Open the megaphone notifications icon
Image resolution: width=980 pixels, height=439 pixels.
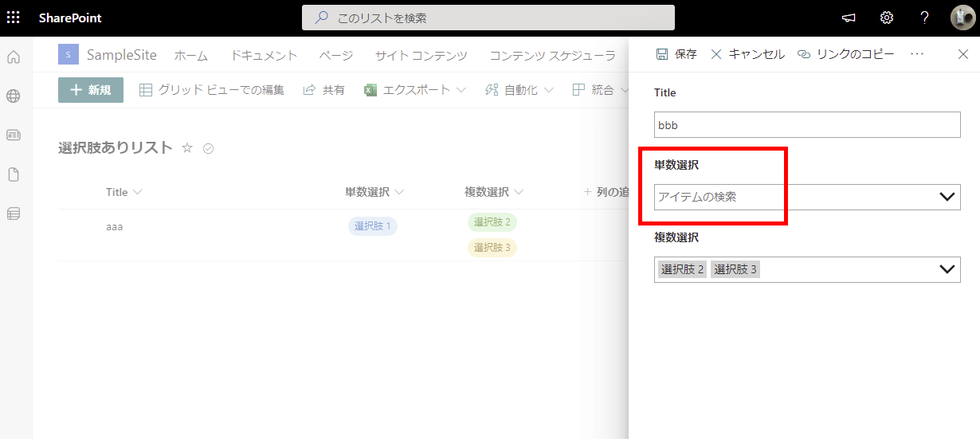click(849, 18)
